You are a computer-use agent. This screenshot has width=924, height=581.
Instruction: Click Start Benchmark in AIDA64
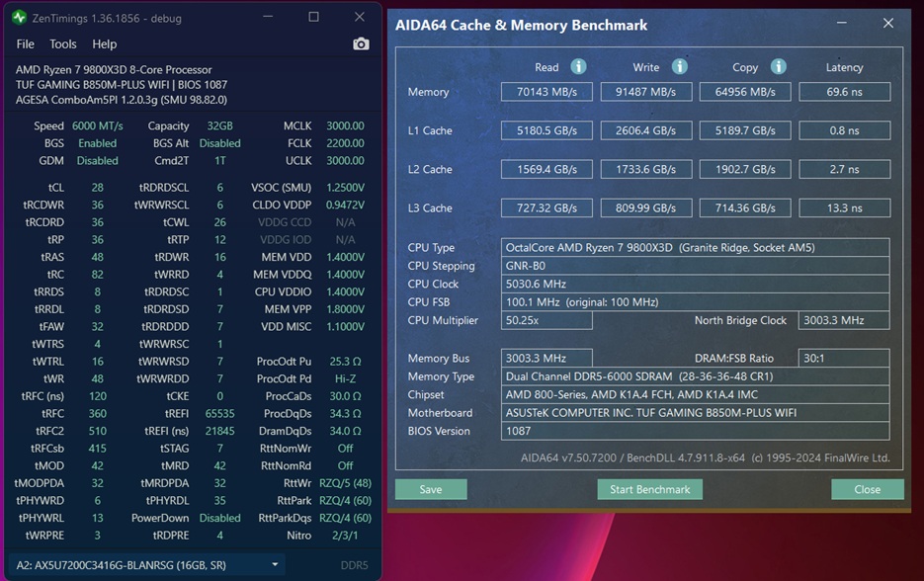pyautogui.click(x=649, y=489)
